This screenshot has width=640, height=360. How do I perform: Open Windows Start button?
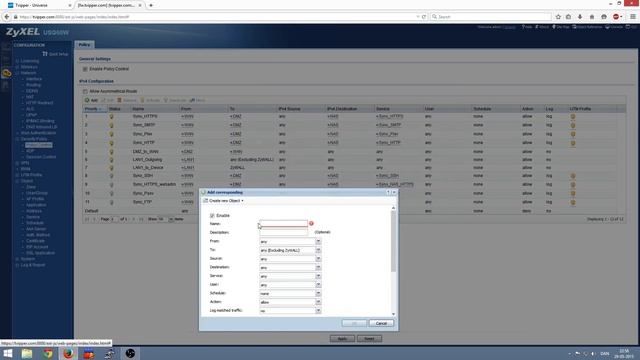[8, 353]
